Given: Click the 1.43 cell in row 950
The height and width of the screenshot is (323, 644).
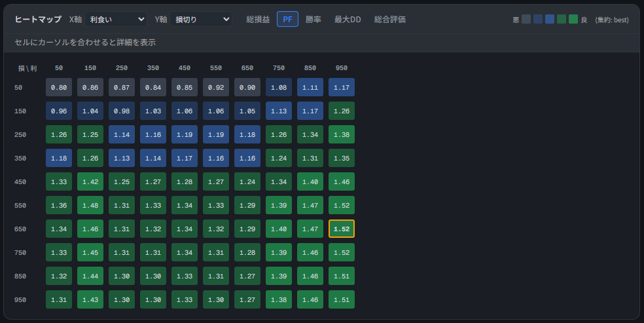Looking at the screenshot, I should 90,299.
